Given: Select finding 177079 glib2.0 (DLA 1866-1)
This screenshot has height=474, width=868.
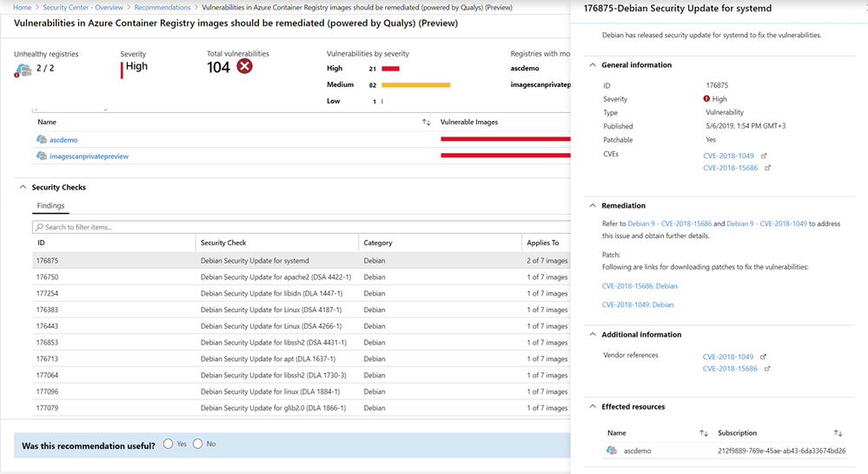Looking at the screenshot, I should [301, 408].
